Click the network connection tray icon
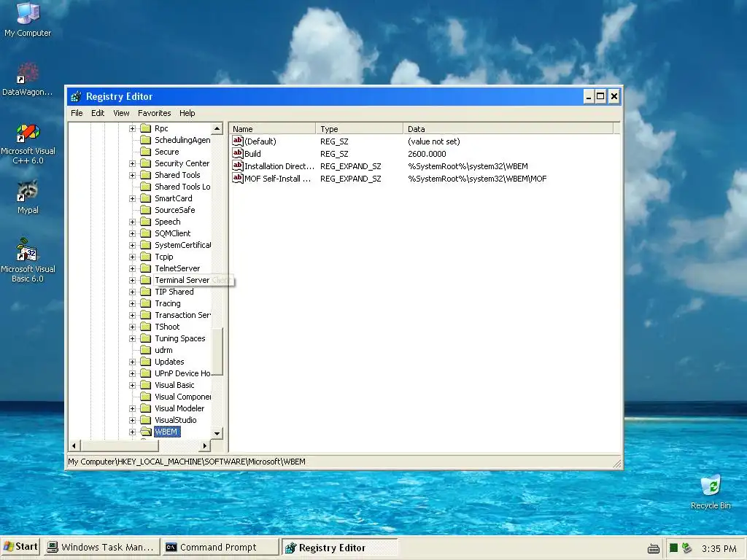Screen dimensions: 747x560 pyautogui.click(x=686, y=548)
